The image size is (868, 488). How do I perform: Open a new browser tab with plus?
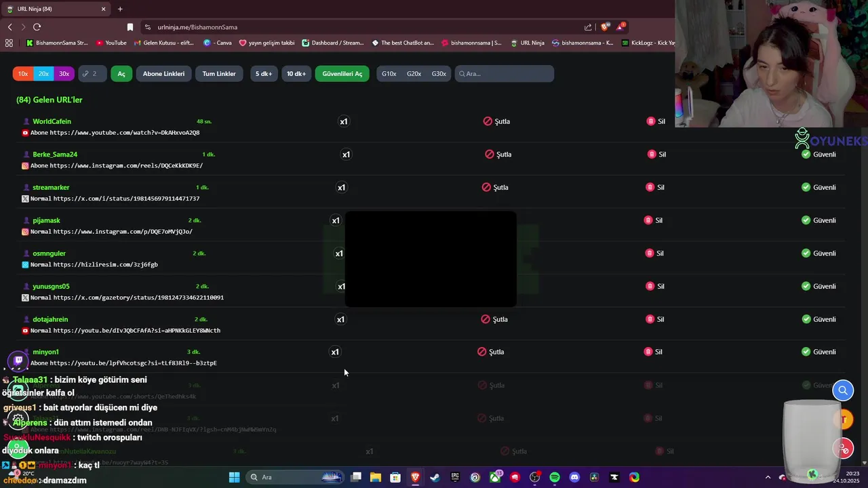point(120,9)
